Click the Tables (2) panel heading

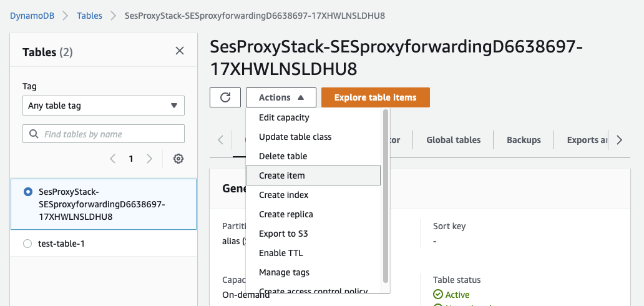pyautogui.click(x=47, y=52)
